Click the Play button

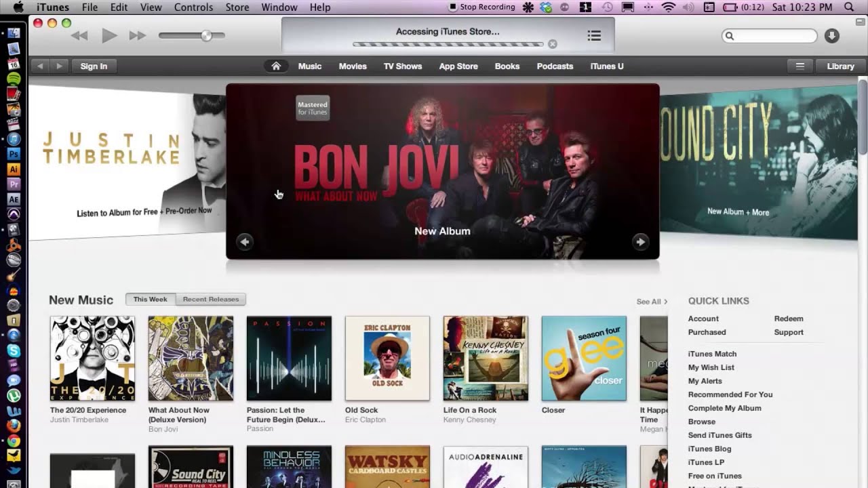coord(109,36)
